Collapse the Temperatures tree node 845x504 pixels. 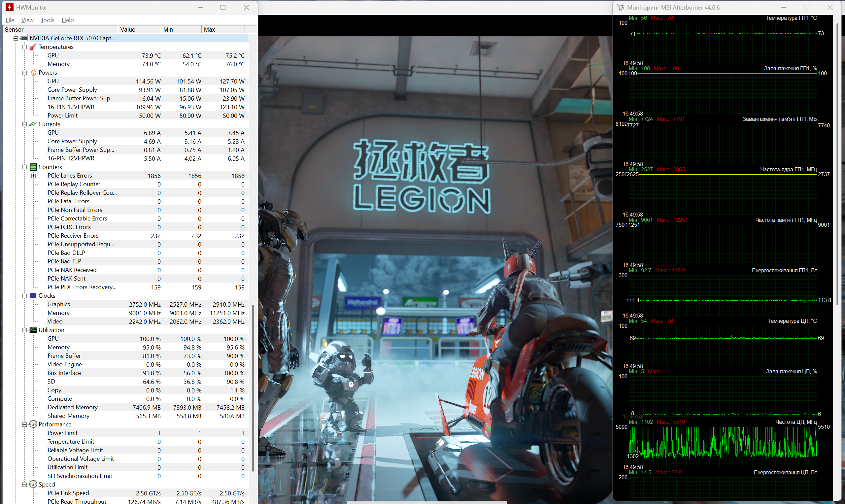point(24,47)
